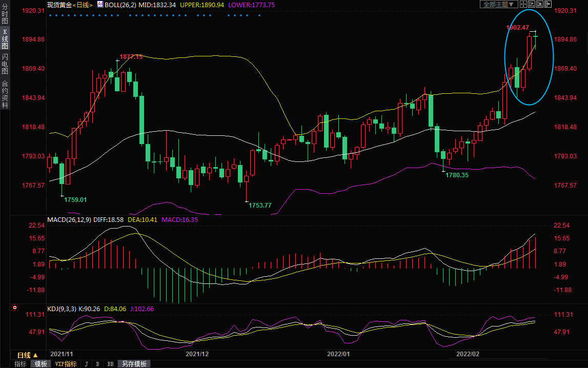Click the 另存模板 button

click(x=133, y=364)
